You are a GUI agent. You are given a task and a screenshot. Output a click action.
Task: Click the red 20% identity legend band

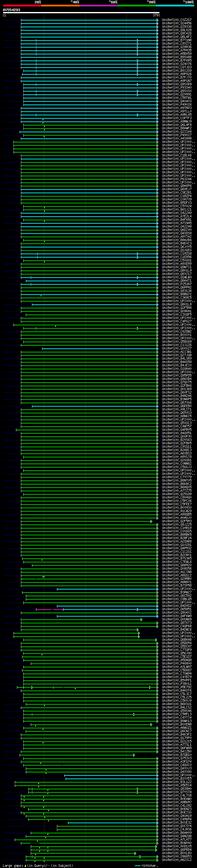click(22, 6)
